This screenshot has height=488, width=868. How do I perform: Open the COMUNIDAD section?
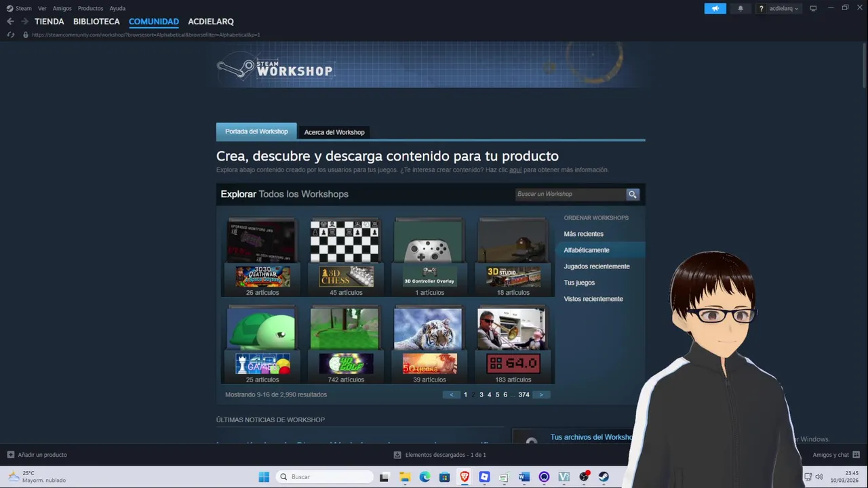tap(154, 22)
